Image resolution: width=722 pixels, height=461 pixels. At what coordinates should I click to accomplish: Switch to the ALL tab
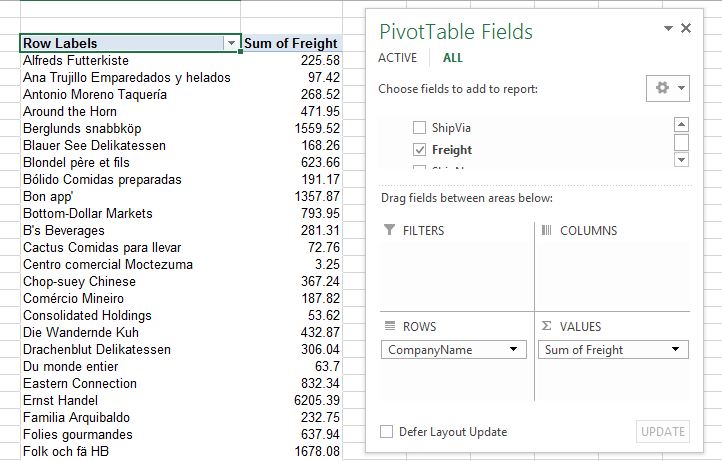[452, 58]
